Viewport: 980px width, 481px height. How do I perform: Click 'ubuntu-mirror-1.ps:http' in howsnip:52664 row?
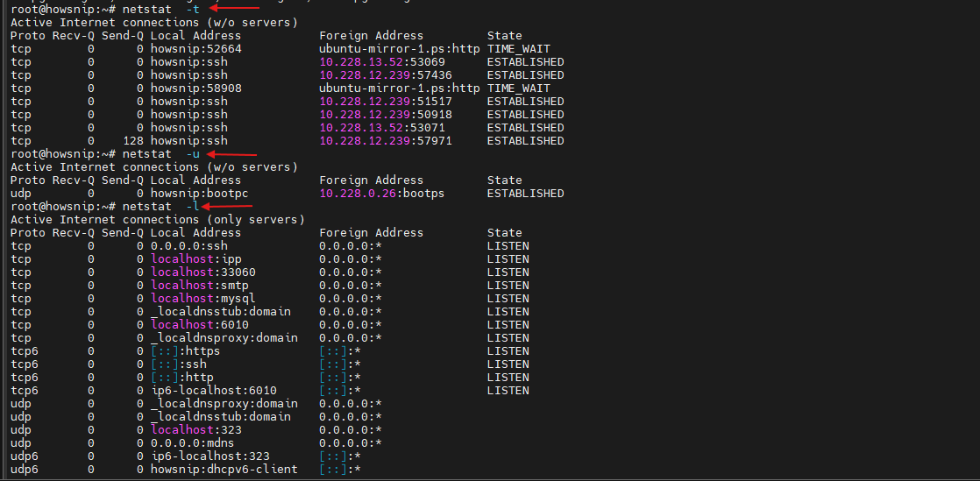click(x=400, y=49)
